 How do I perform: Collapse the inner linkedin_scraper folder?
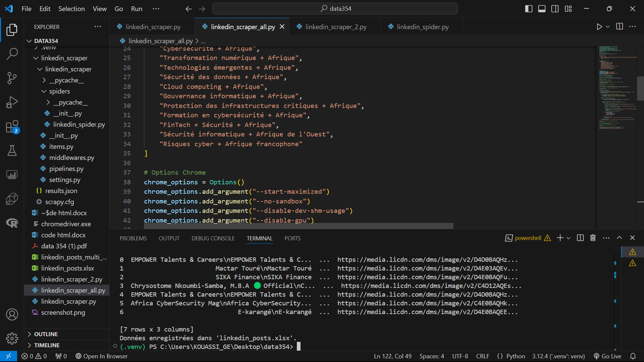(x=40, y=69)
